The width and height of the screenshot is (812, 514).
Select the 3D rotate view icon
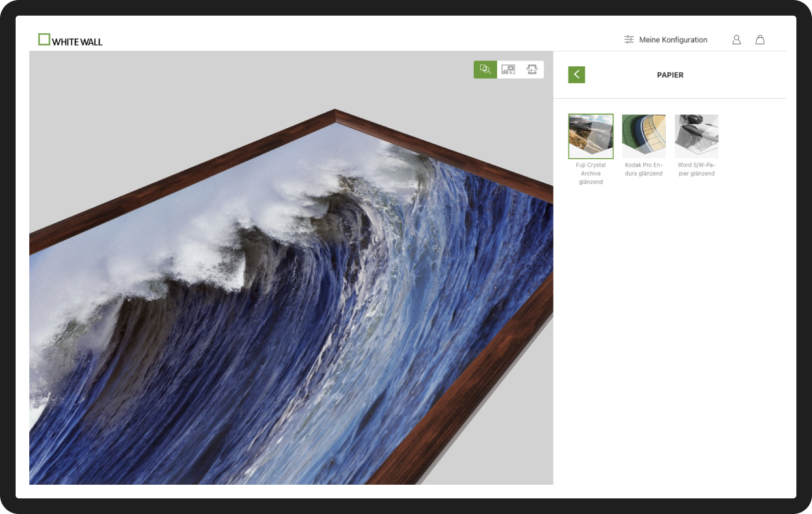coord(532,70)
